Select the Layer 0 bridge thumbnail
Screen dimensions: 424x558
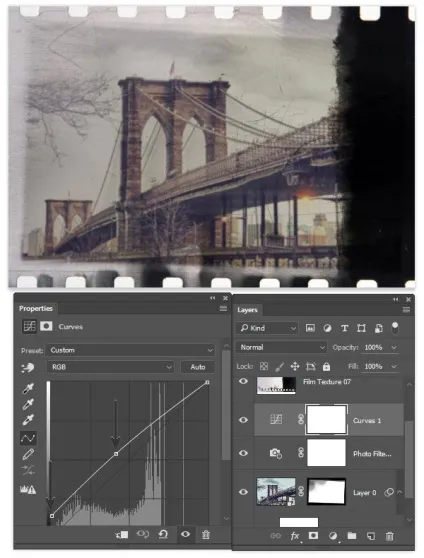tap(276, 492)
